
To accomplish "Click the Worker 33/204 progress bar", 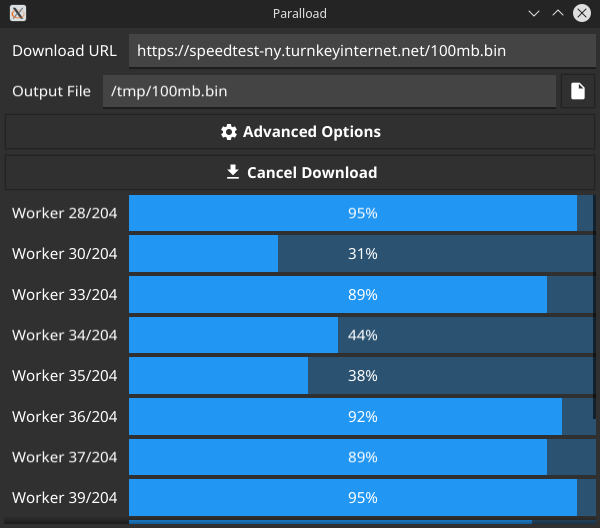I will 362,295.
